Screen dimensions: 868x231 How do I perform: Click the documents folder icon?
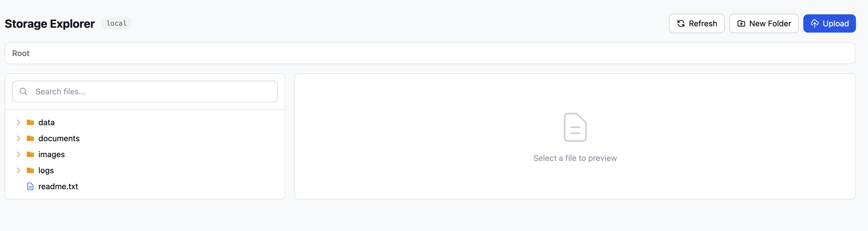[30, 138]
